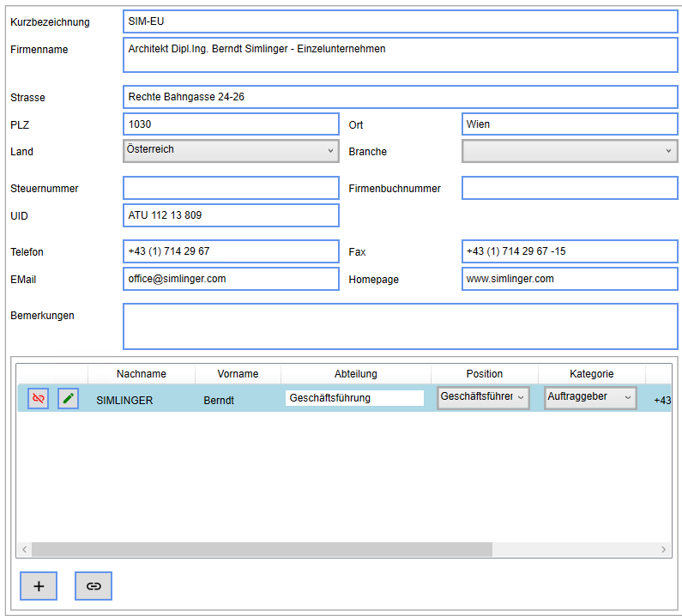Click the Kurzbezeichnung field containing SIM-EU
This screenshot has height=616, width=682.
pos(400,21)
